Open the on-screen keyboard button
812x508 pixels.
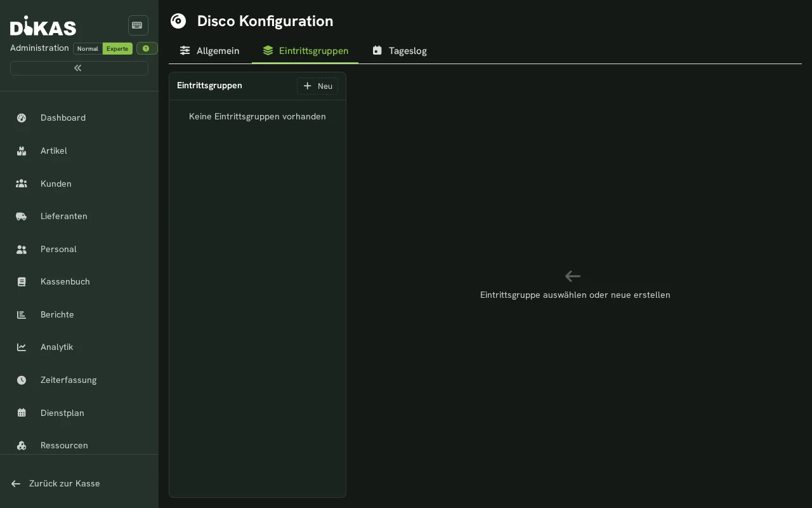(x=138, y=25)
